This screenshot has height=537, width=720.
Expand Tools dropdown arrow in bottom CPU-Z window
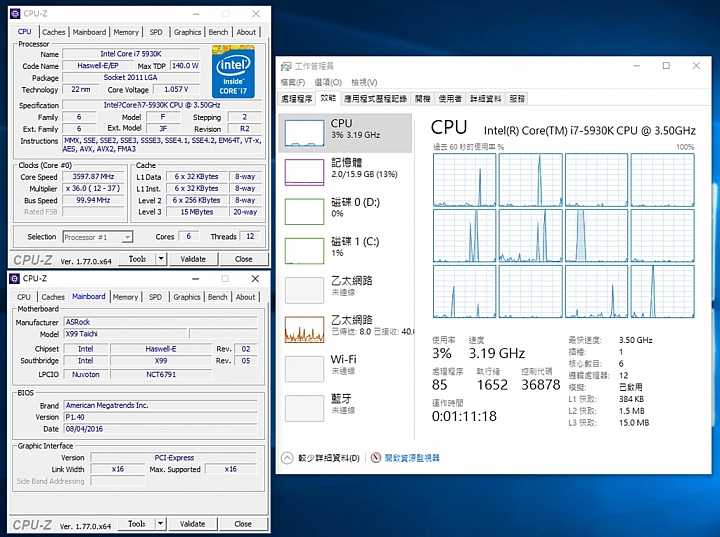point(160,524)
